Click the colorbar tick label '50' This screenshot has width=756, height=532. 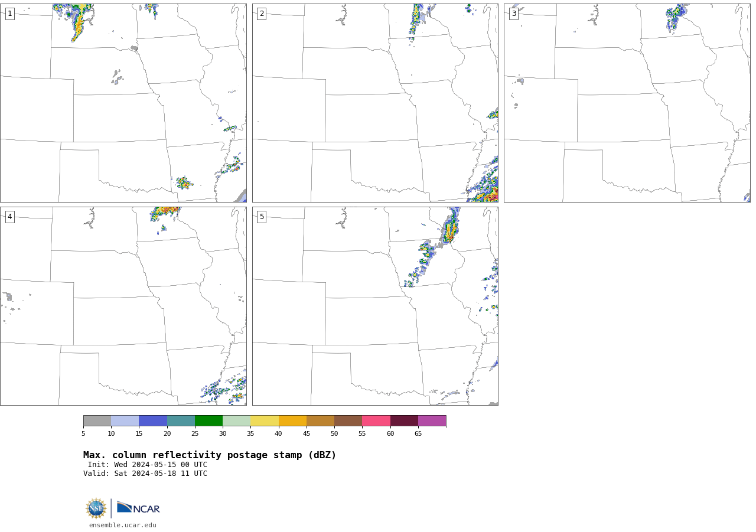coord(334,434)
